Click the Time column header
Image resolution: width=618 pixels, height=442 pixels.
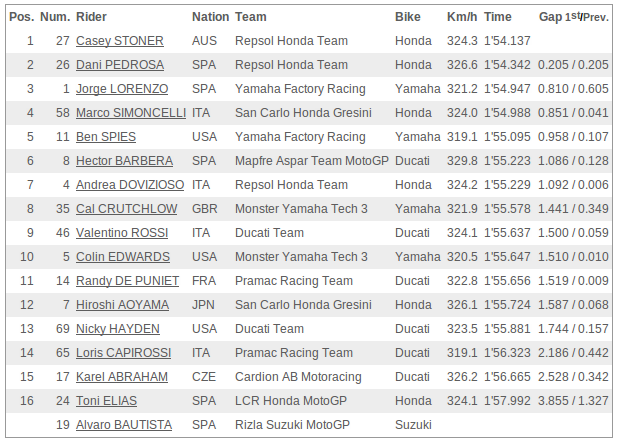pyautogui.click(x=497, y=17)
